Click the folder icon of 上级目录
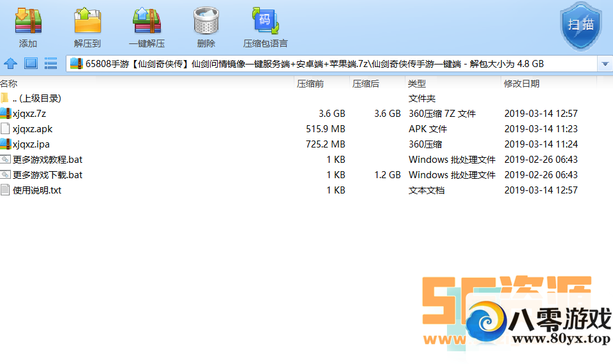 tap(4, 98)
